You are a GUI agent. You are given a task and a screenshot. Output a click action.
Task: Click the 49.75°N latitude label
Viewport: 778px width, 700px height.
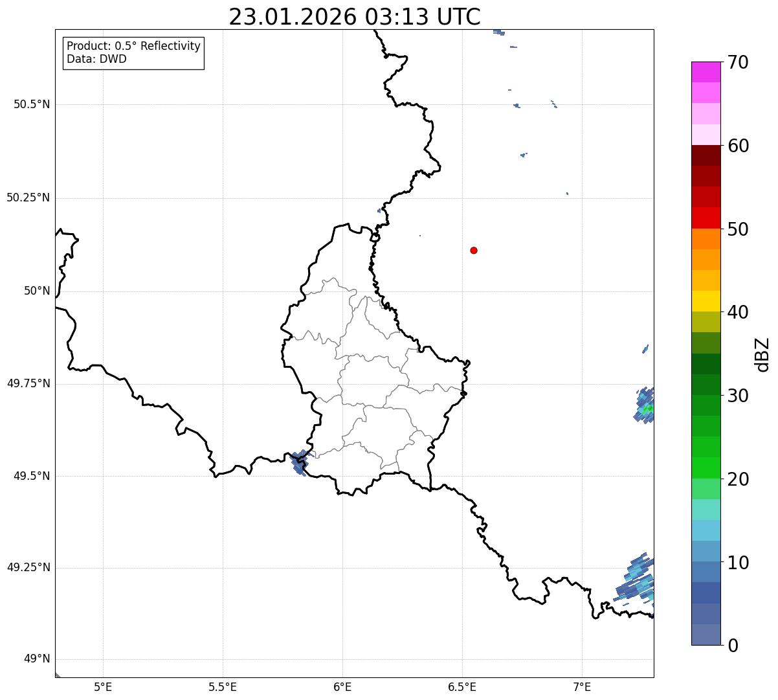coord(28,383)
